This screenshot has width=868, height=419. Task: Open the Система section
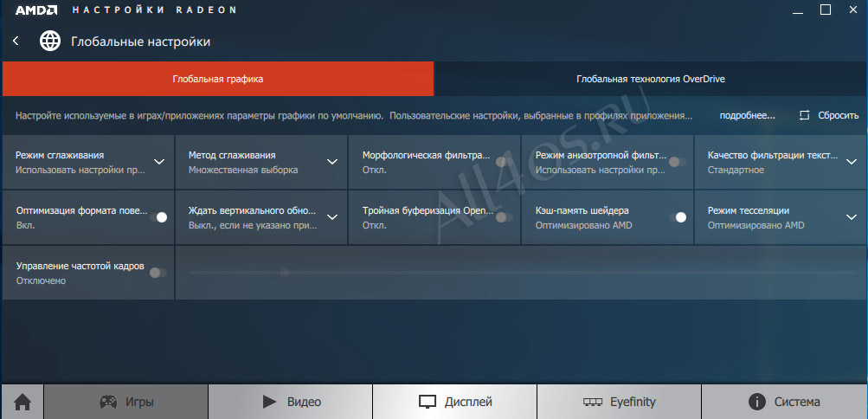pyautogui.click(x=784, y=402)
